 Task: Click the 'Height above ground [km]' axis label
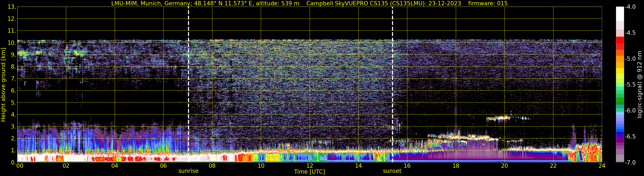tap(3, 85)
